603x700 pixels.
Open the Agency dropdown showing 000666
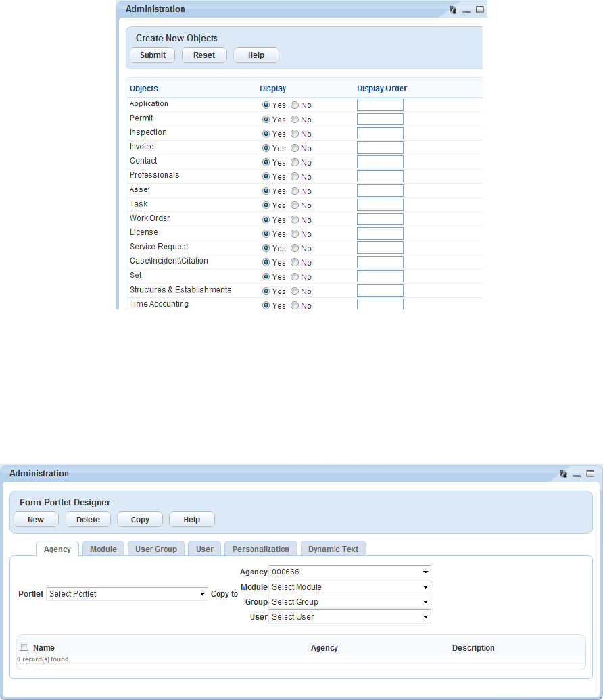(349, 572)
